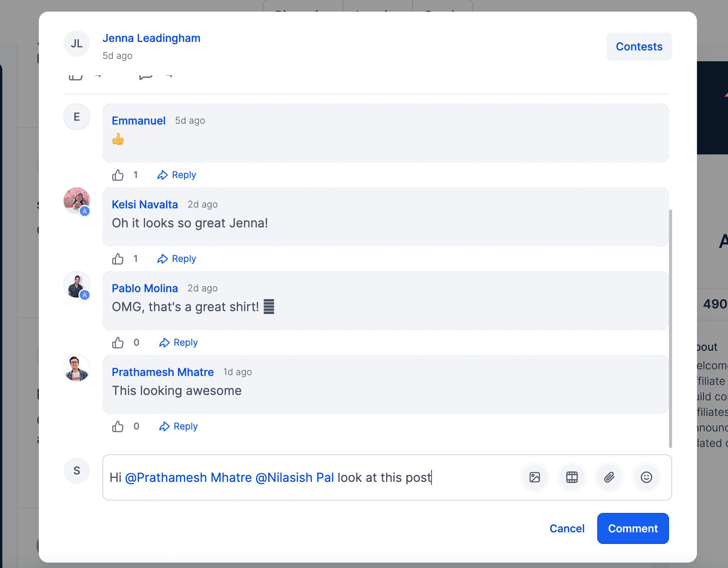This screenshot has height=568, width=728.
Task: Click Prathamesh Mhatre's avatar photo
Action: click(x=77, y=368)
